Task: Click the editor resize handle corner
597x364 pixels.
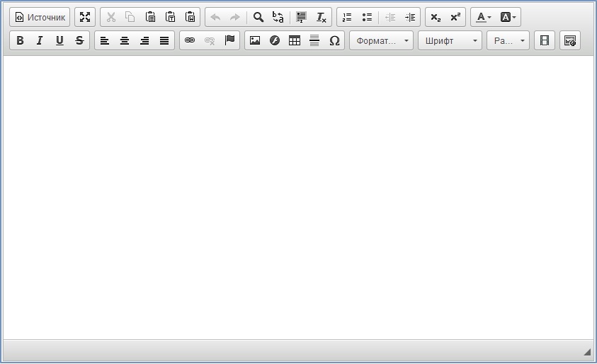Action: [587, 353]
